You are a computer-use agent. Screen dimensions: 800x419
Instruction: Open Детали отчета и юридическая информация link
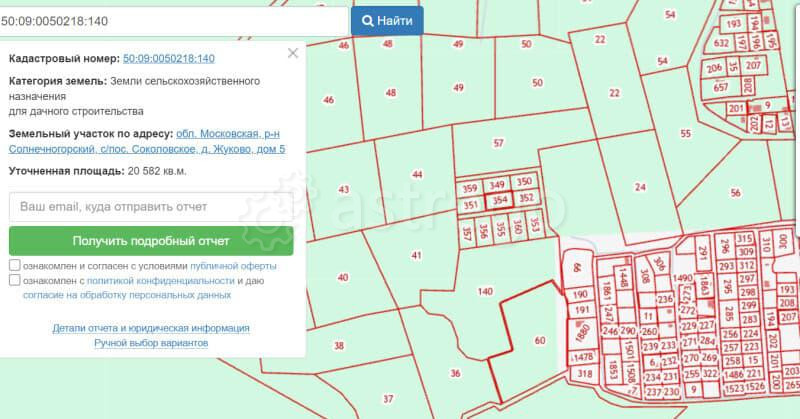(x=151, y=328)
